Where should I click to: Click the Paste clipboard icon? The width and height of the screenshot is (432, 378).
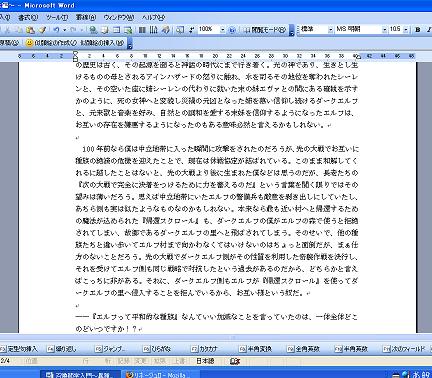pos(30,30)
